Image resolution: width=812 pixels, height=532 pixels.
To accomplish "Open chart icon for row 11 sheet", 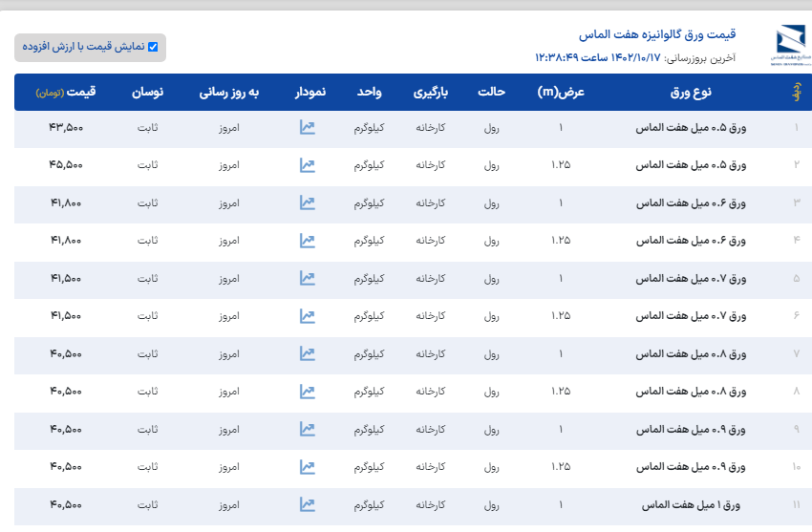I will [x=307, y=504].
